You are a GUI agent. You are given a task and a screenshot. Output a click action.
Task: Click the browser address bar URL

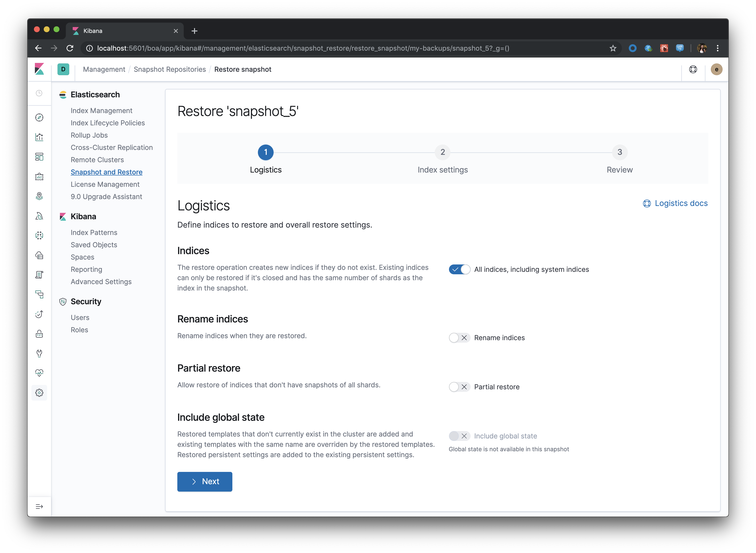tap(303, 48)
